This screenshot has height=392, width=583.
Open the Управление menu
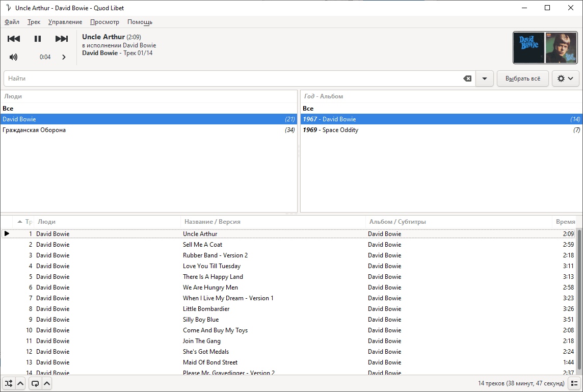click(65, 22)
